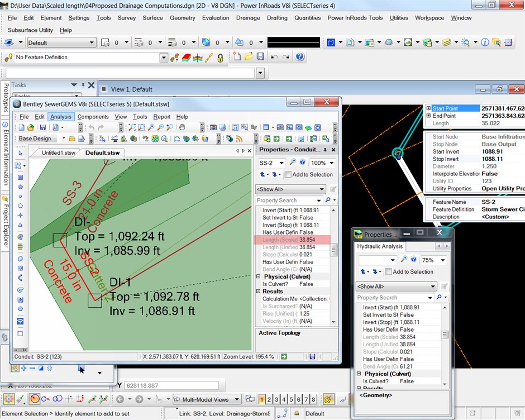This screenshot has width=525, height=420.
Task: Select the arrow Select tool in layout palette
Action: click(21, 153)
